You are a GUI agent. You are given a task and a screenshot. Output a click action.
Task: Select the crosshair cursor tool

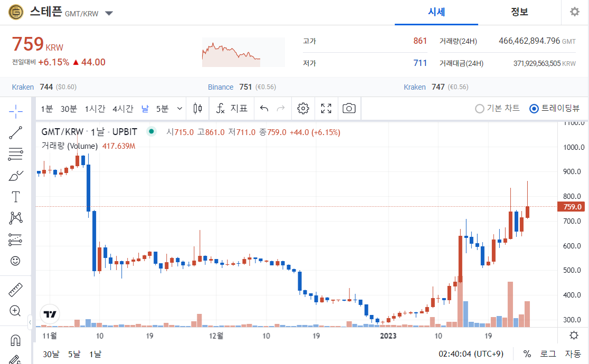tap(16, 111)
